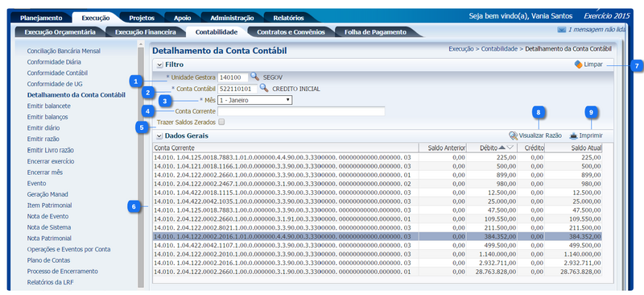Screen dimensions: 644x295
Task: Switch to the Execução Orçamentária subtab
Action: click(x=60, y=31)
